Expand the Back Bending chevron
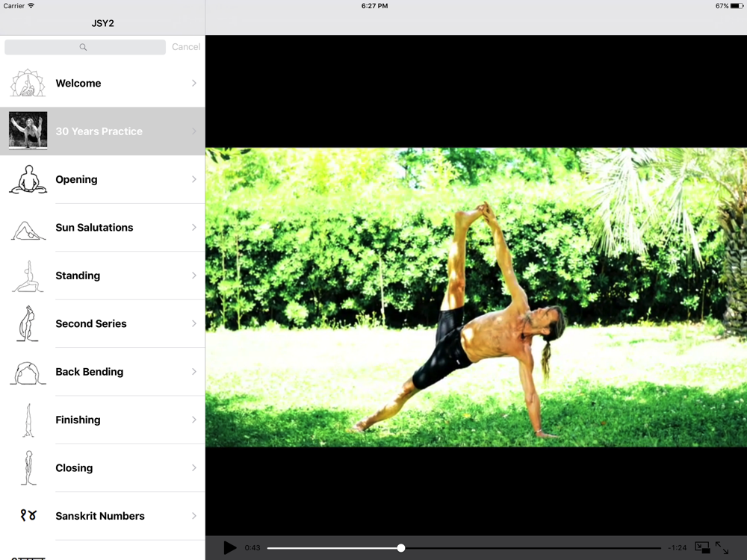The width and height of the screenshot is (747, 560). click(194, 371)
